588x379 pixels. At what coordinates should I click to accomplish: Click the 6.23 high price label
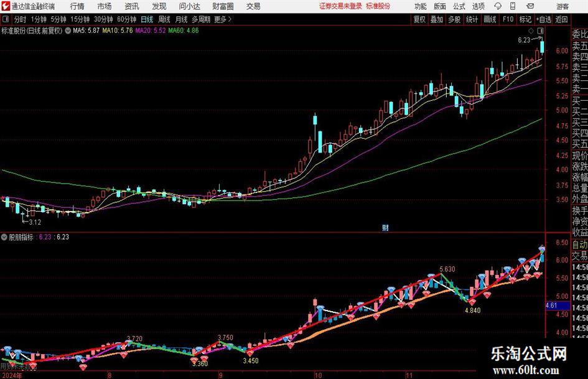(x=525, y=40)
